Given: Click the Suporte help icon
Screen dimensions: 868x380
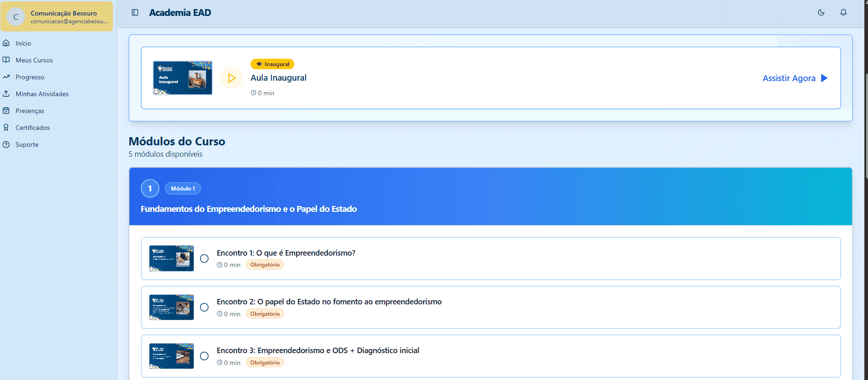Looking at the screenshot, I should pos(6,144).
